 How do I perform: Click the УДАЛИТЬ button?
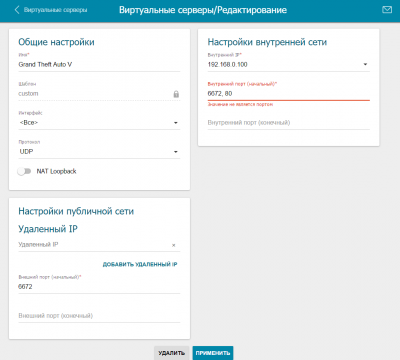click(171, 353)
